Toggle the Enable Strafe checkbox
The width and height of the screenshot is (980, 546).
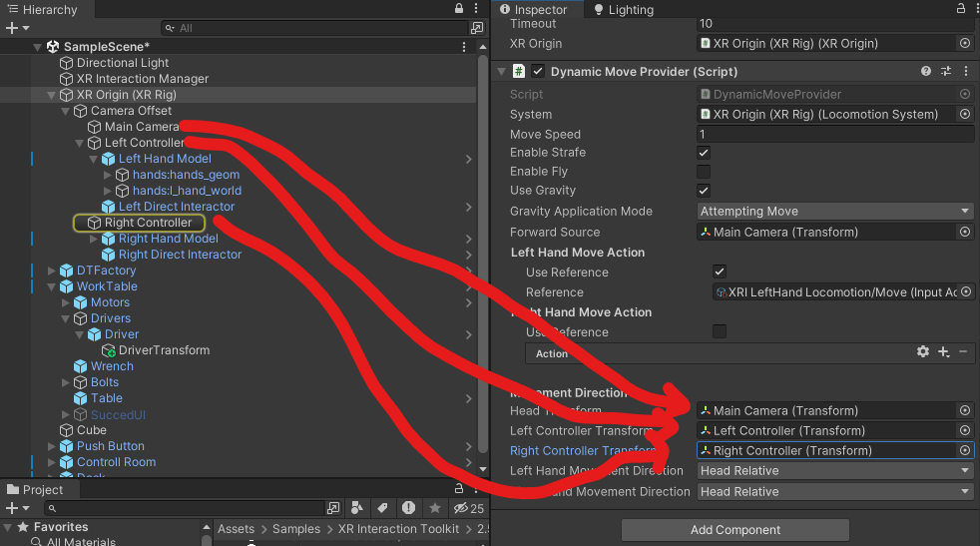pyautogui.click(x=704, y=153)
